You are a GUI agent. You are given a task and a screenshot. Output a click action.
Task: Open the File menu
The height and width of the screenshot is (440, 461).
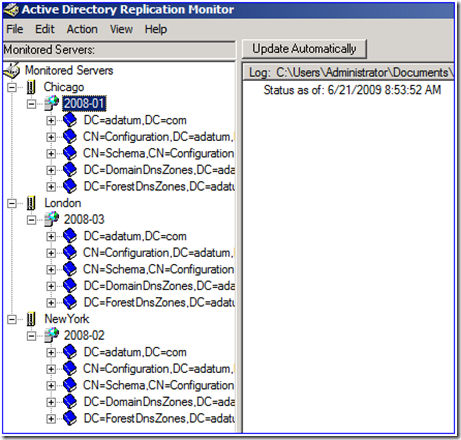click(15, 29)
